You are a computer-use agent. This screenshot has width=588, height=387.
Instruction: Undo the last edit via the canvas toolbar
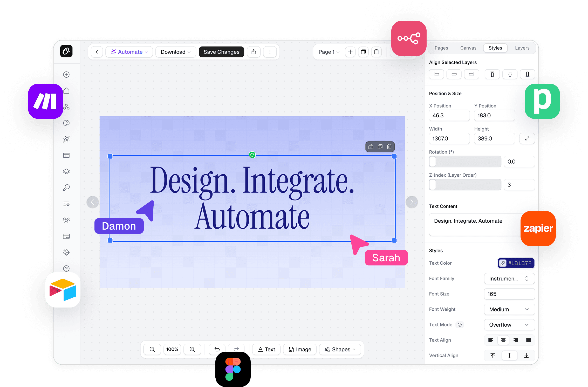(217, 349)
